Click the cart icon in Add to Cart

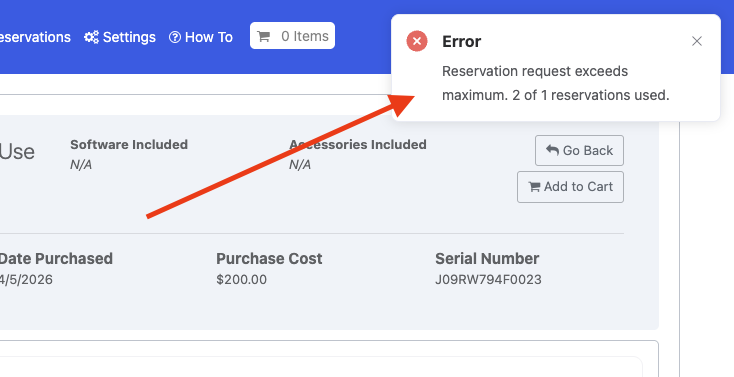pyautogui.click(x=534, y=187)
